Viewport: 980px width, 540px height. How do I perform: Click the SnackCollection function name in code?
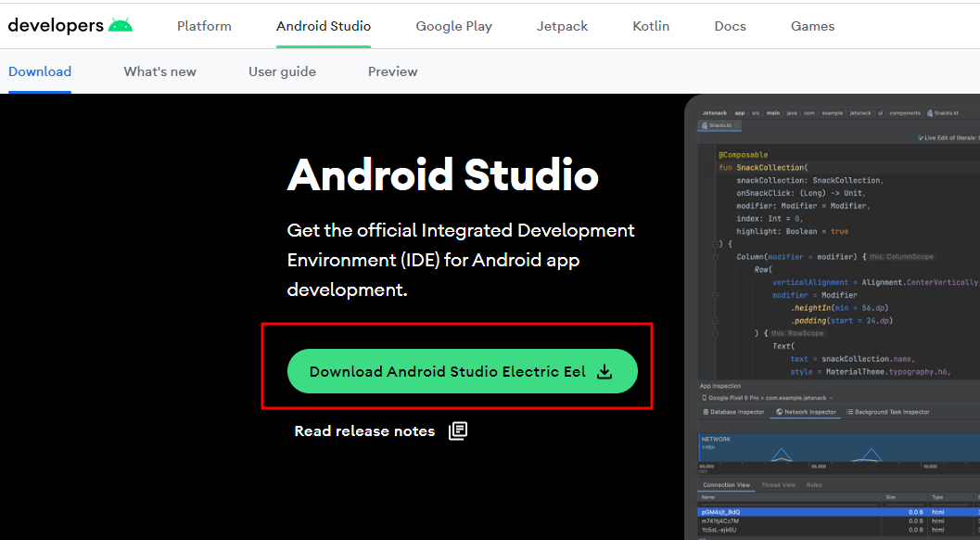click(770, 168)
